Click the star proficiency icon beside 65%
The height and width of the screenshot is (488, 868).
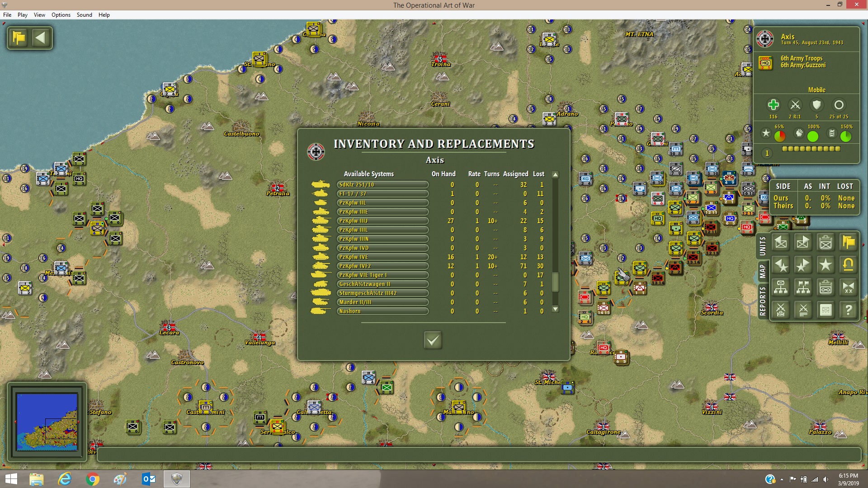tap(766, 133)
